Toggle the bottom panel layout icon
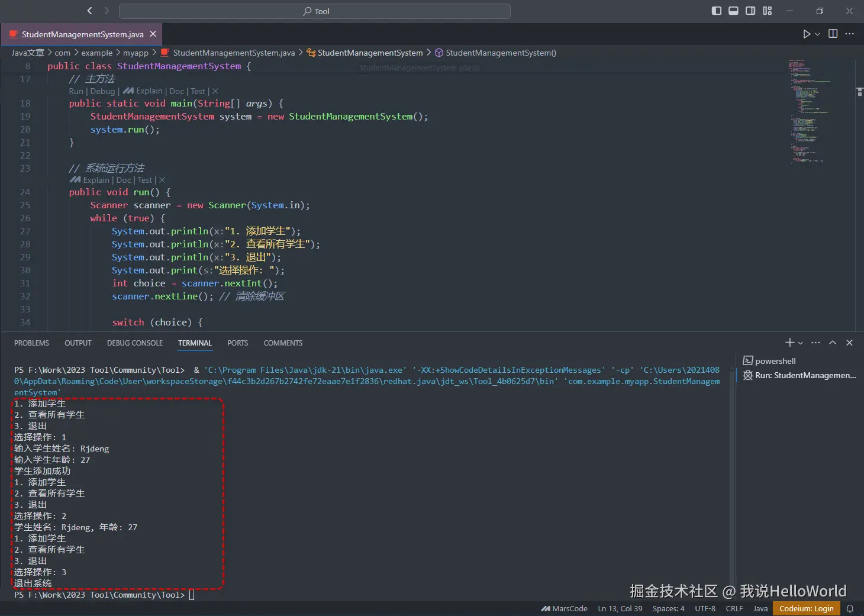The width and height of the screenshot is (864, 616). pos(733,11)
